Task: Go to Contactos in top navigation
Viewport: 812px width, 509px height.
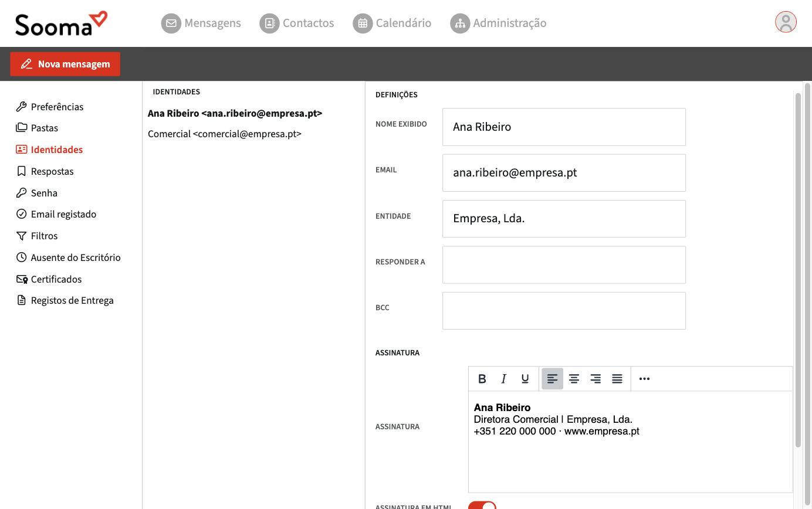Action: point(297,23)
